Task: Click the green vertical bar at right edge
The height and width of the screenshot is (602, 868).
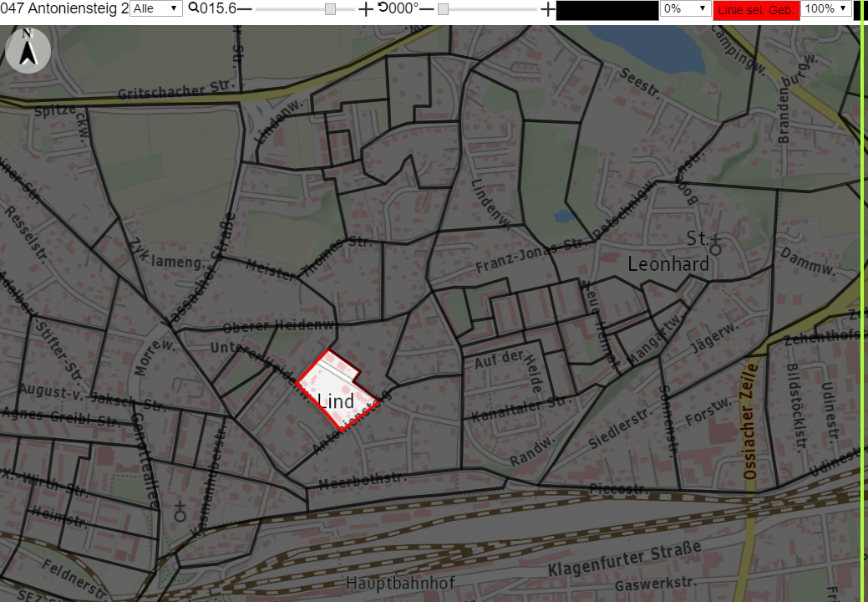Action: [862, 301]
